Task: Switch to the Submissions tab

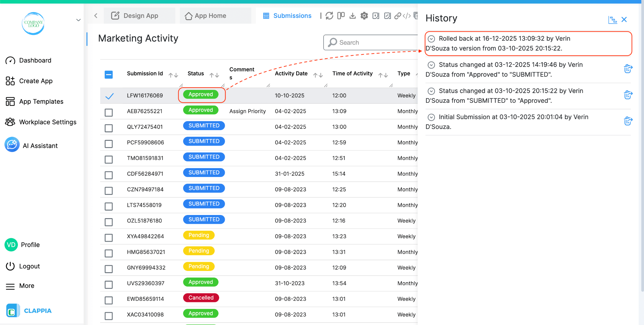Action: (287, 16)
